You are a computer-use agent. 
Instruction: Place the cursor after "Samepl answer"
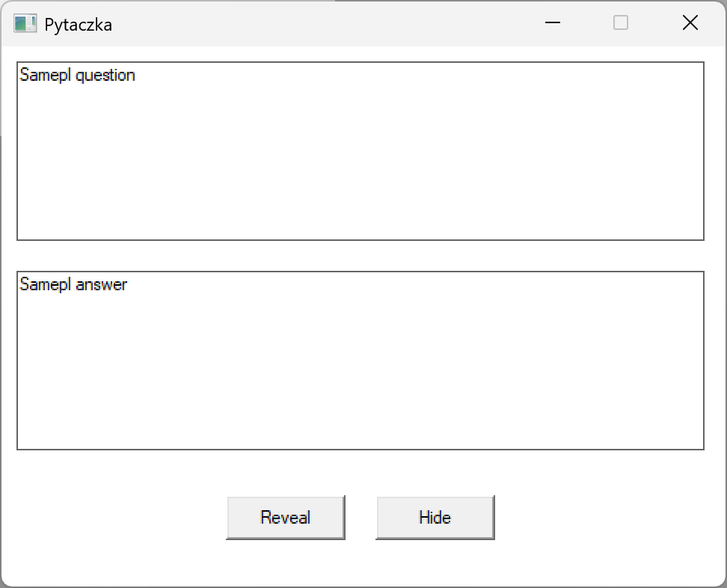point(127,284)
